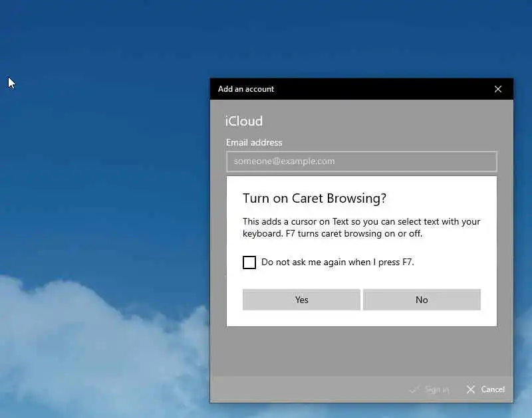Click Yes to enable Caret Browsing
532x418 pixels.
point(301,300)
